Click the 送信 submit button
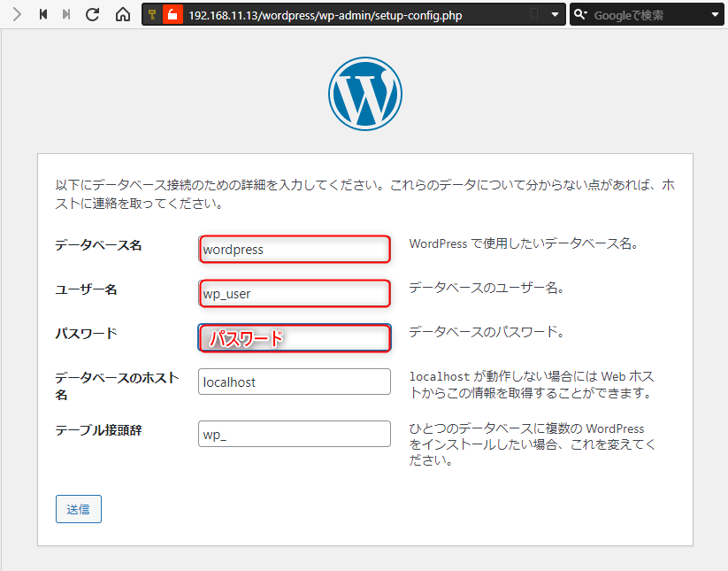728x571 pixels. click(x=78, y=509)
